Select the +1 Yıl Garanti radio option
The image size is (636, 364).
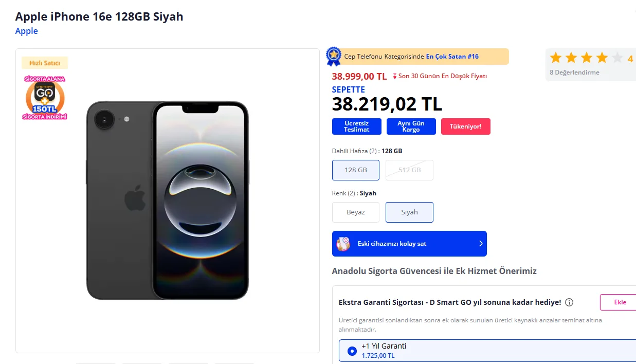(352, 351)
